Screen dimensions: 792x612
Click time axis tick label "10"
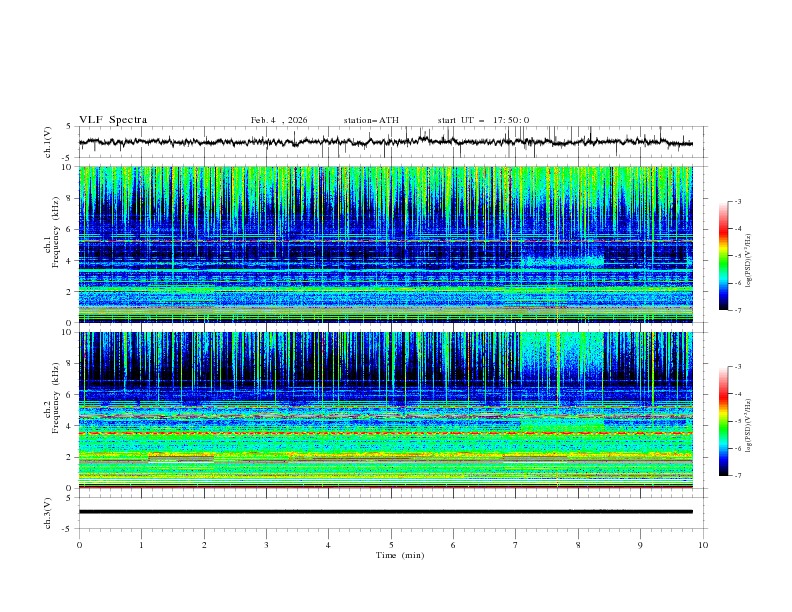point(703,545)
